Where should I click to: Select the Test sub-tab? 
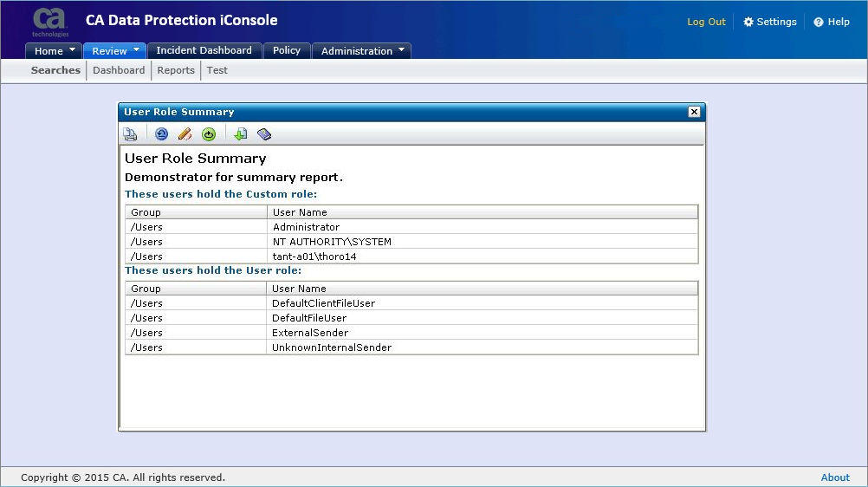pos(217,70)
